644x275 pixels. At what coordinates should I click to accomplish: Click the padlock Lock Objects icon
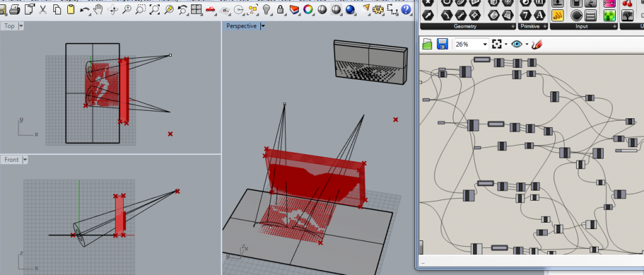click(280, 9)
